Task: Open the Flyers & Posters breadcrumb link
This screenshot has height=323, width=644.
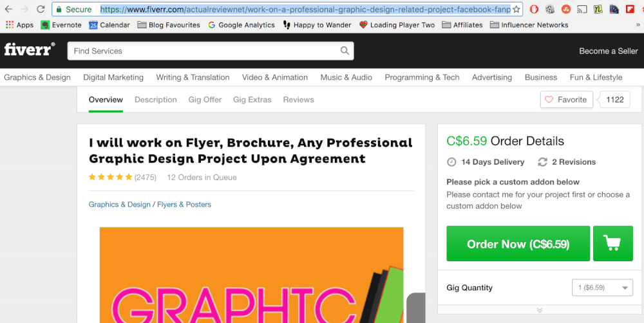Action: pos(184,205)
